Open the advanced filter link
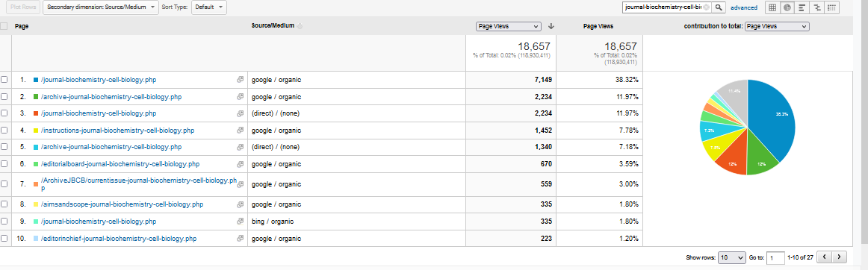Viewport: 868px width, 270px height. point(743,7)
